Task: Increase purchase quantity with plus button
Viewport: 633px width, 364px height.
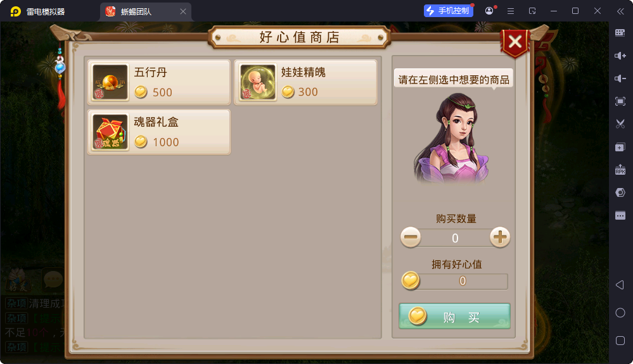Action: point(500,237)
